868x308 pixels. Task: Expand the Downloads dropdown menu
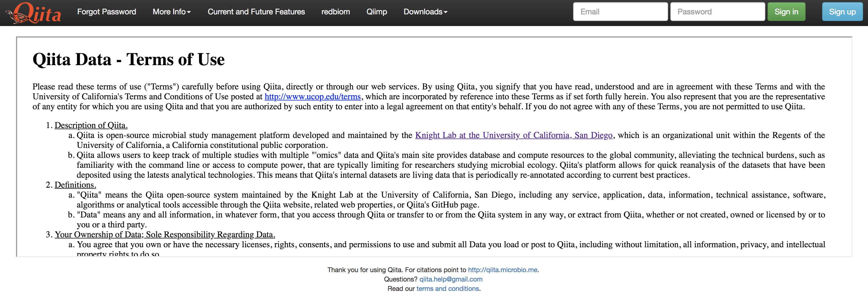click(425, 12)
